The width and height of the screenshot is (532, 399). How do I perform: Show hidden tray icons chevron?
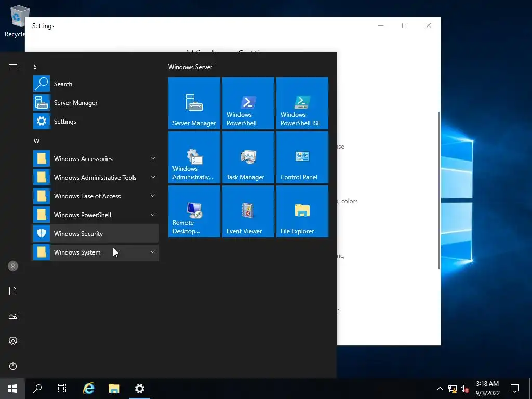tap(440, 389)
